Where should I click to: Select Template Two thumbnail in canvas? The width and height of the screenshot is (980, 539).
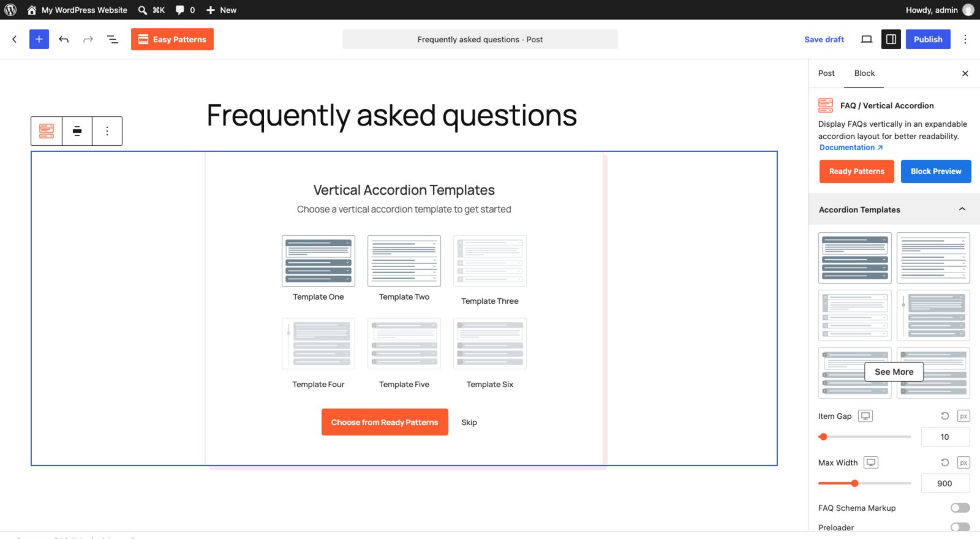[404, 261]
